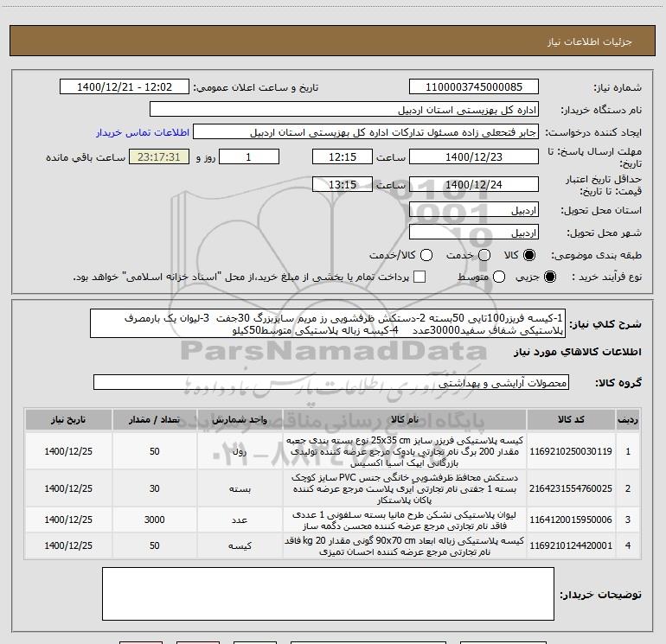Select product code 1169210250030119
This screenshot has height=644, width=666.
(571, 451)
